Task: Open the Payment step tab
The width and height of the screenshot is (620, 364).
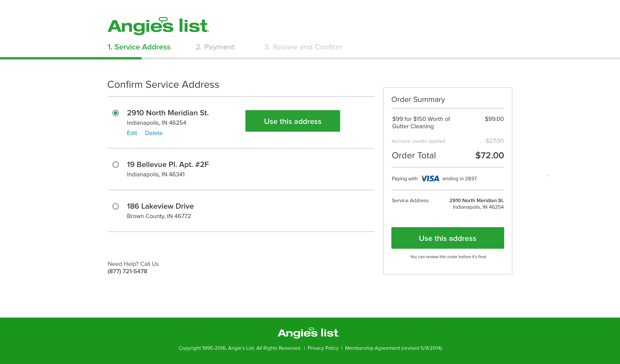Action: point(215,47)
